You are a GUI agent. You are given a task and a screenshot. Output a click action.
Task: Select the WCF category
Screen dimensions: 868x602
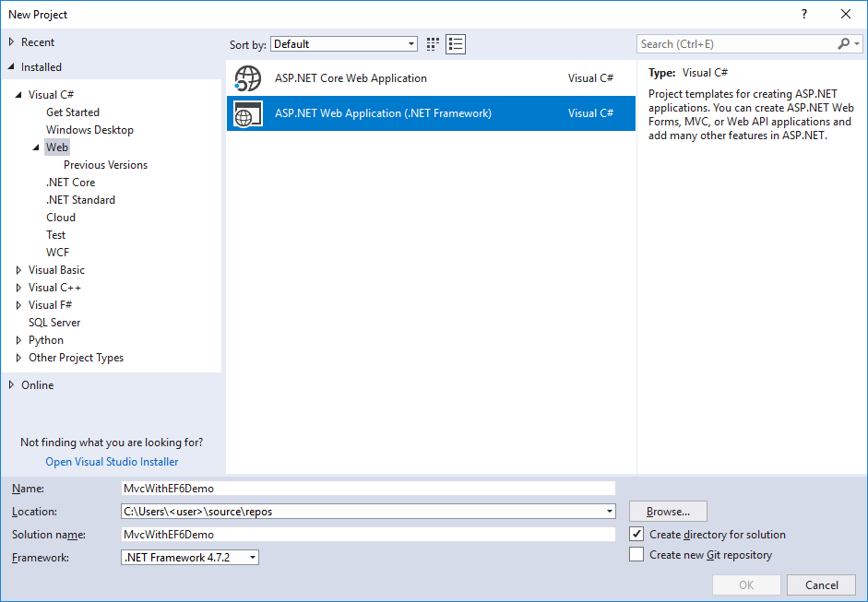57,253
